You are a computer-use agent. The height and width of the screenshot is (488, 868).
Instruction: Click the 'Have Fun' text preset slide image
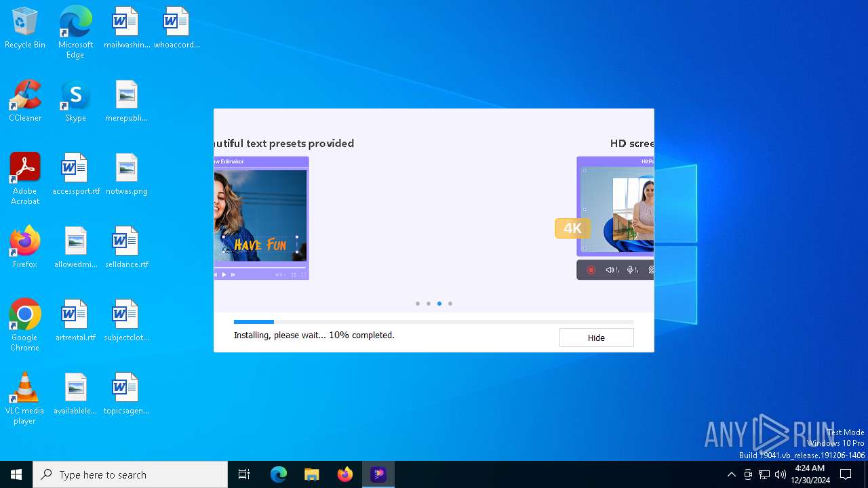[261, 218]
